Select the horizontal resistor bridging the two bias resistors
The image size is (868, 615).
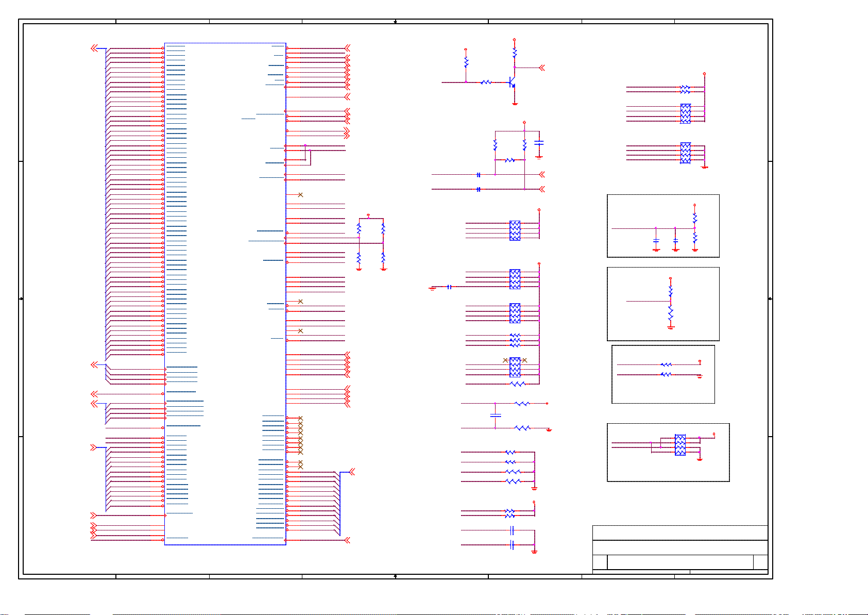[509, 160]
